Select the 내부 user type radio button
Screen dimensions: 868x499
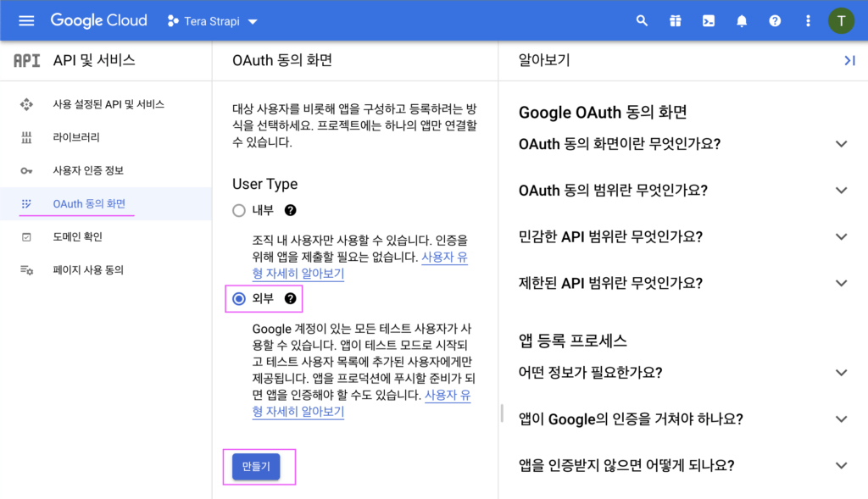(239, 210)
